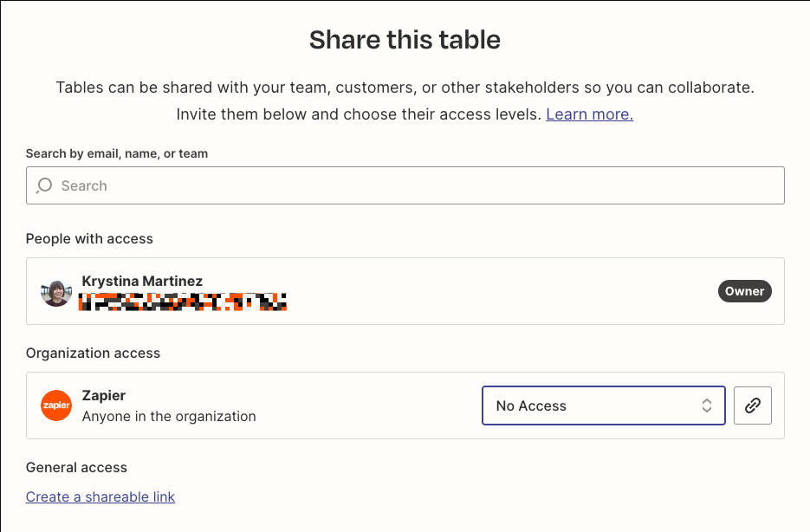Image resolution: width=810 pixels, height=532 pixels.
Task: Select the Krystina Martinez name
Action: 142,281
